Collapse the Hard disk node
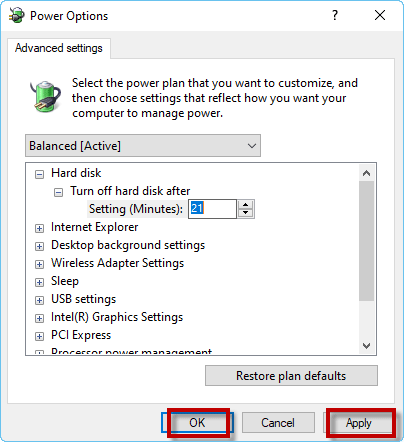Viewport: 404px width, 442px height. click(39, 174)
